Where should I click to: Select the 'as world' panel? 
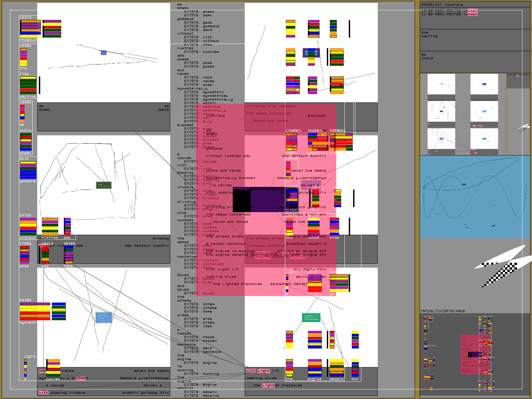point(475,62)
